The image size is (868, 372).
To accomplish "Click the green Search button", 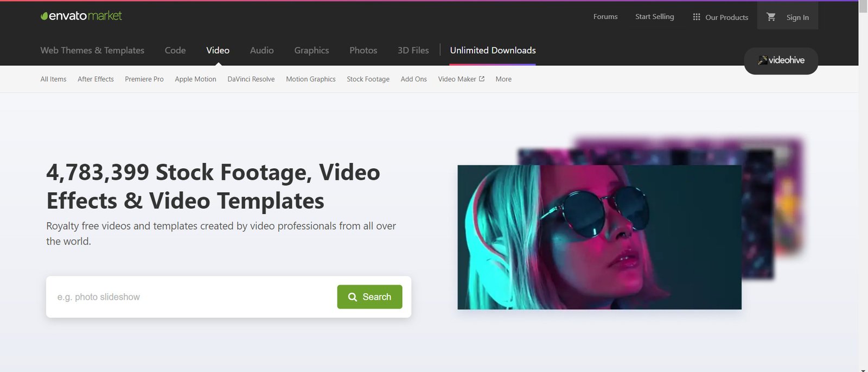I will (369, 297).
